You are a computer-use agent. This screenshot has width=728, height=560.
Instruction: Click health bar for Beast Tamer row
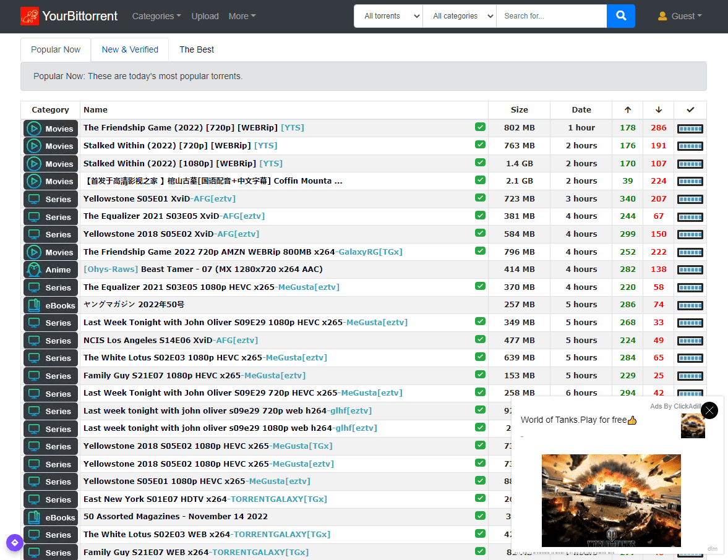pos(690,269)
